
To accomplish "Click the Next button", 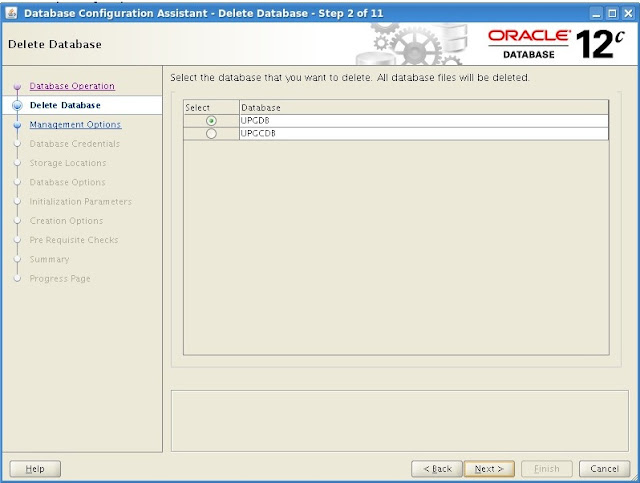I will coord(489,469).
